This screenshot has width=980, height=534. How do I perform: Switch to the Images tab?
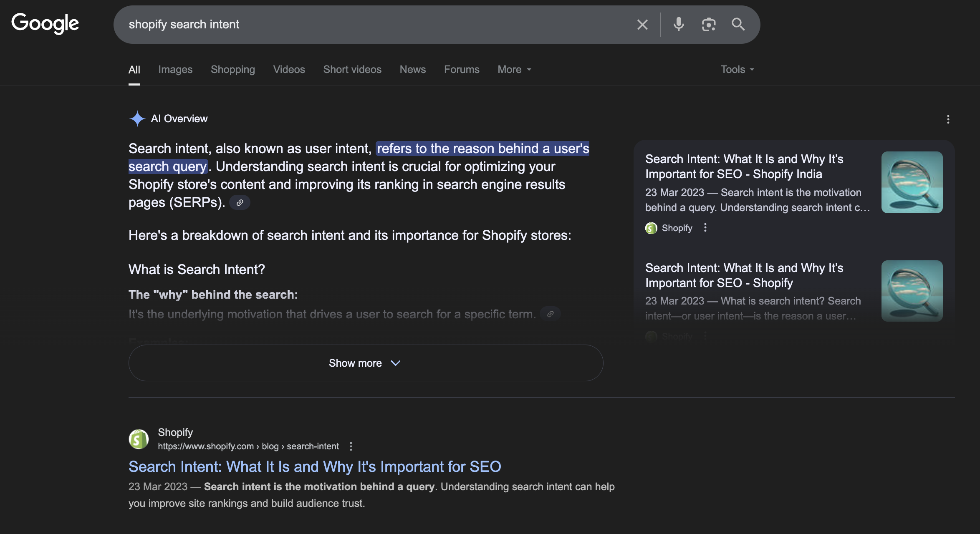pyautogui.click(x=175, y=70)
